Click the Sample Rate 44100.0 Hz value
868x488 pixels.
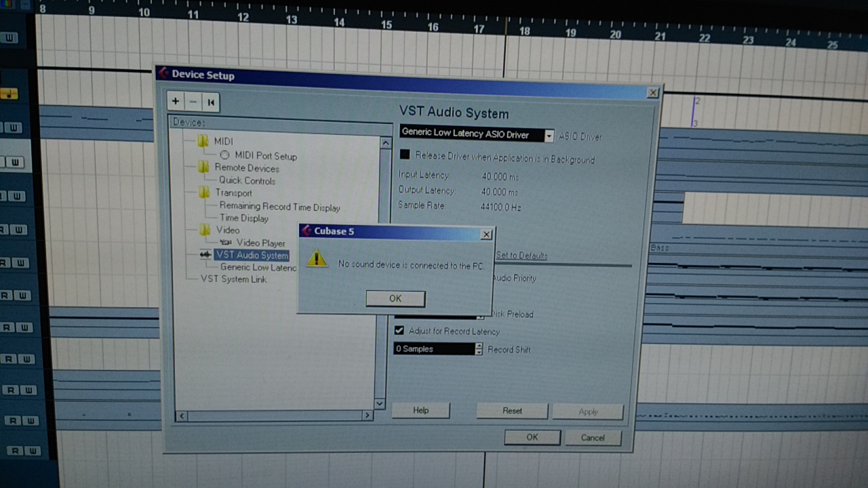point(501,207)
